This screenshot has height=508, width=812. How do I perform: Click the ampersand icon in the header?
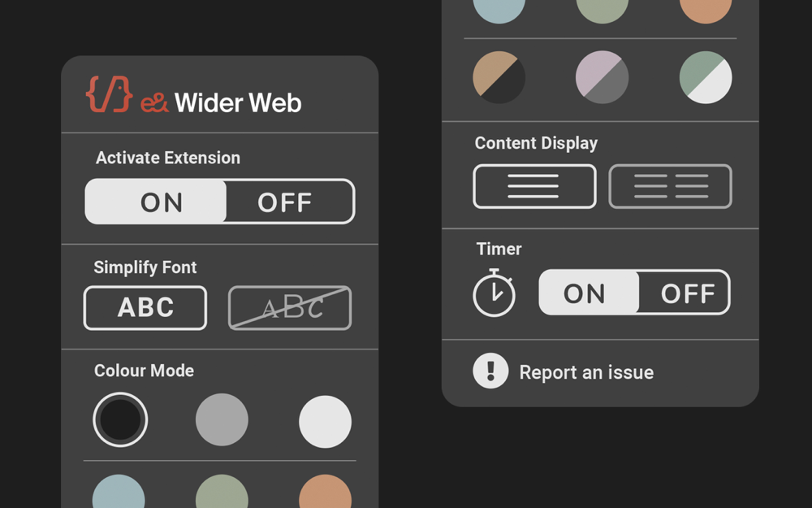click(x=154, y=103)
